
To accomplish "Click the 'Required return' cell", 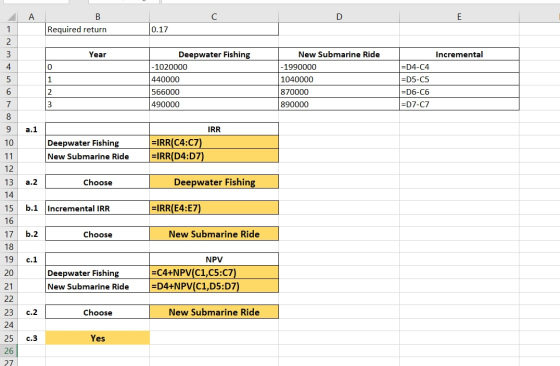I will tap(98, 29).
